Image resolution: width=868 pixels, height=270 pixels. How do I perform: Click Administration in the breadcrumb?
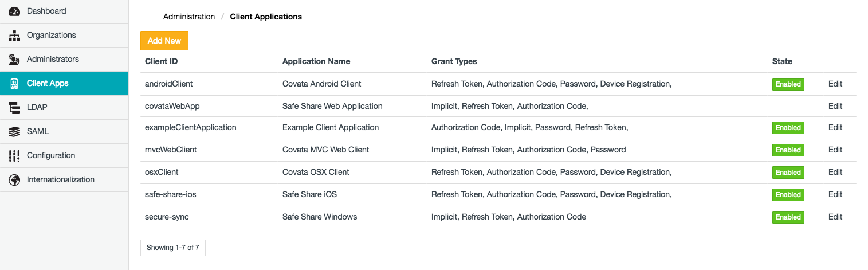coord(188,17)
